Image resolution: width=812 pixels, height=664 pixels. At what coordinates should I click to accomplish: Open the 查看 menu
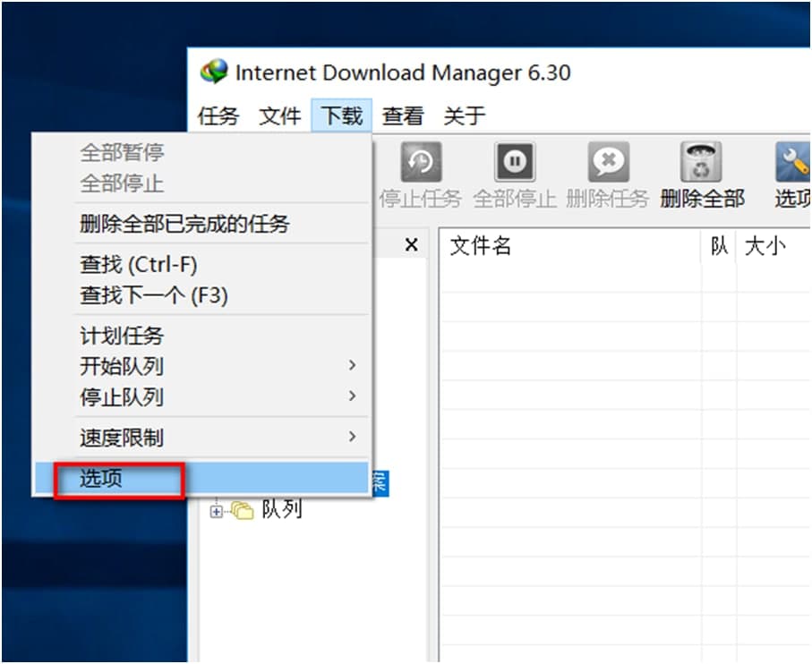pos(402,115)
